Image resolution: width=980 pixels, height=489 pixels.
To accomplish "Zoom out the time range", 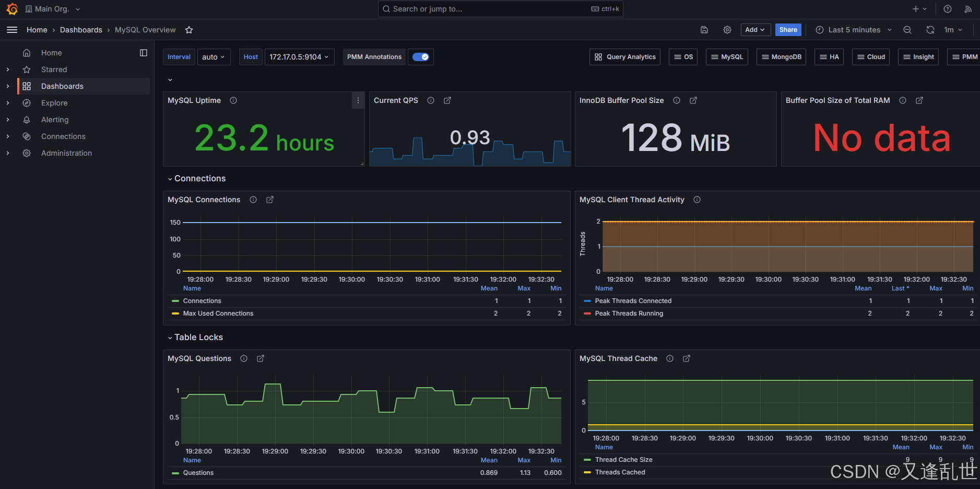I will pos(907,30).
